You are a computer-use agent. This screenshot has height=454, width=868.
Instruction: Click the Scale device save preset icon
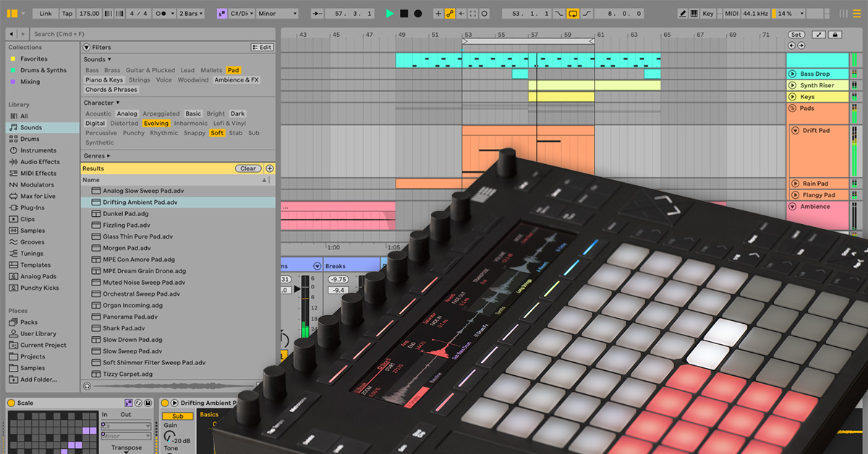(x=148, y=403)
